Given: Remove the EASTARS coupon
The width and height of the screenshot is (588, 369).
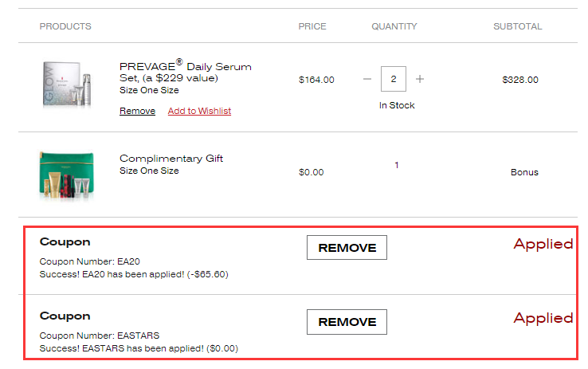Looking at the screenshot, I should click(x=347, y=322).
